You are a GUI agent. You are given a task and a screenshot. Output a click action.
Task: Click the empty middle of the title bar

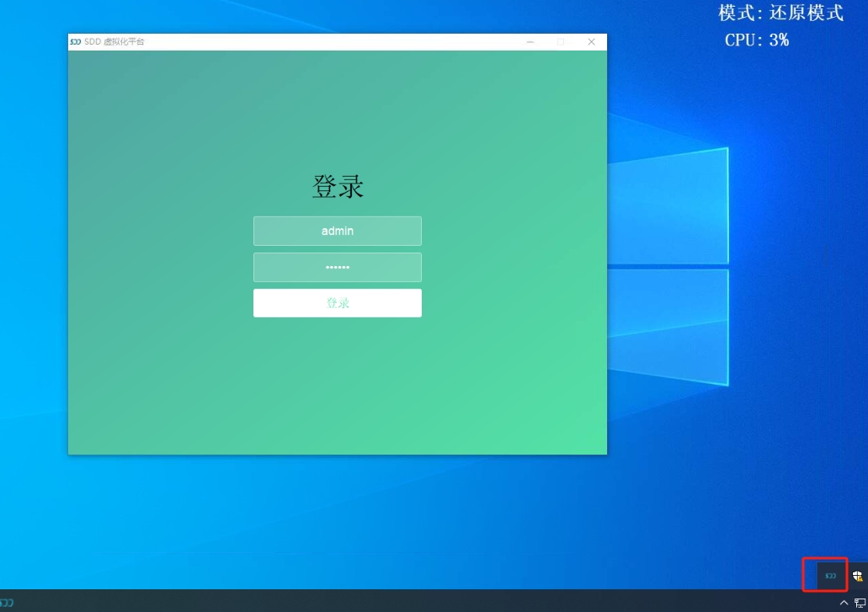coord(337,42)
